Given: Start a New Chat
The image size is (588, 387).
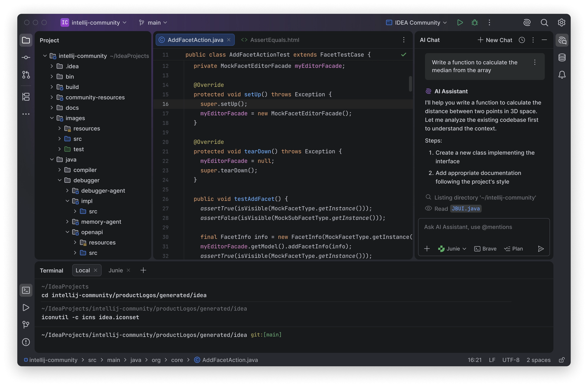Looking at the screenshot, I should 495,40.
